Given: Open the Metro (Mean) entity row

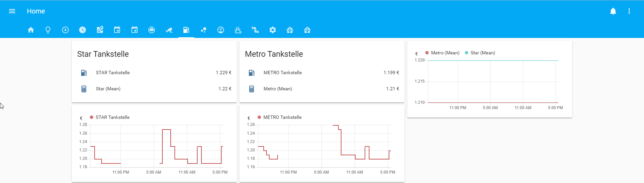Looking at the screenshot, I should point(322,89).
